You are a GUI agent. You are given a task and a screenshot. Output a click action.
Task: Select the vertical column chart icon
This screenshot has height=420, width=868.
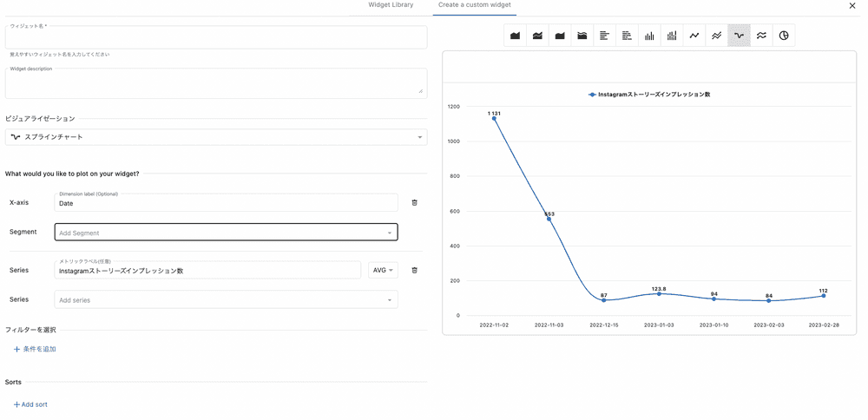(649, 36)
